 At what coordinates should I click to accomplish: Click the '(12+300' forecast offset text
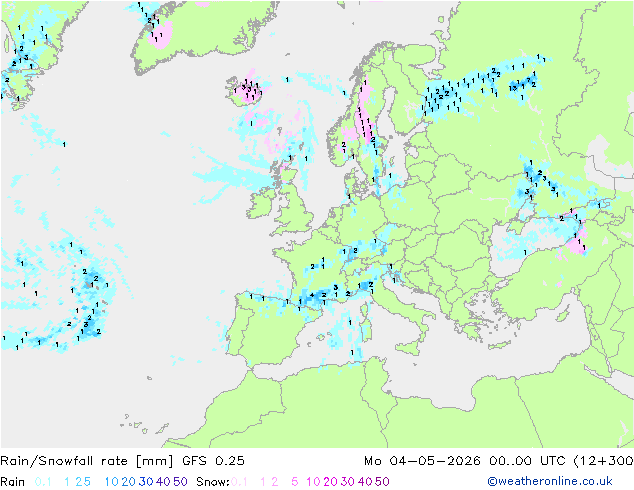pos(603,461)
